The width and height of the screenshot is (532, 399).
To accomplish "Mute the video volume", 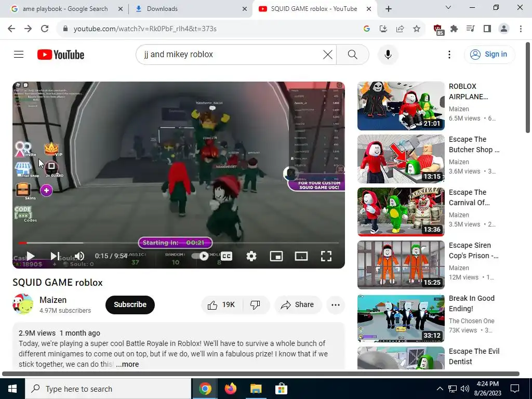I will coord(79,256).
